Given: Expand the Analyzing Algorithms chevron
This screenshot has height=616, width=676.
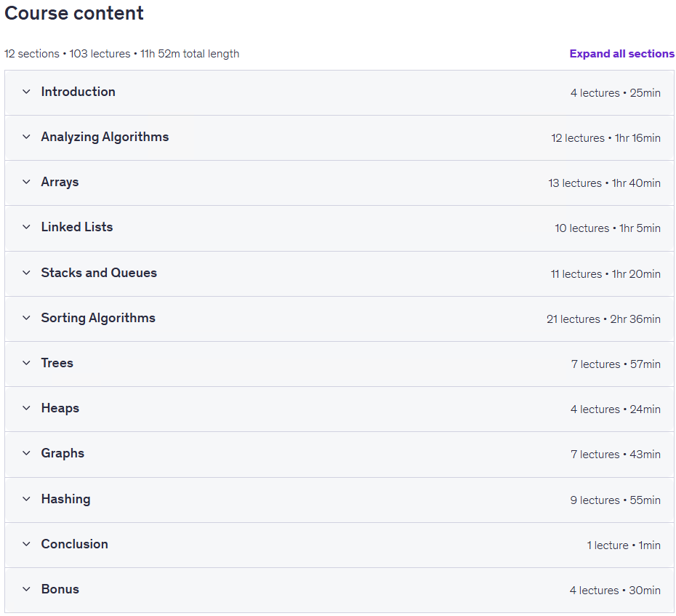Looking at the screenshot, I should 26,137.
